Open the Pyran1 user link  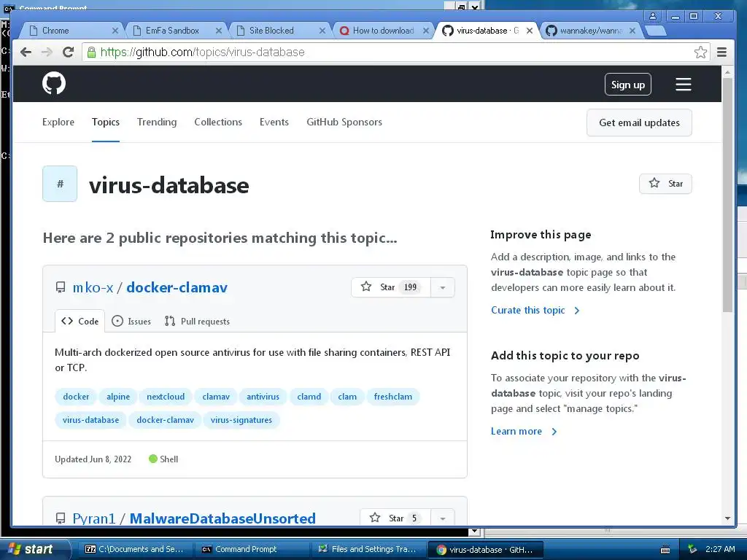tap(94, 518)
